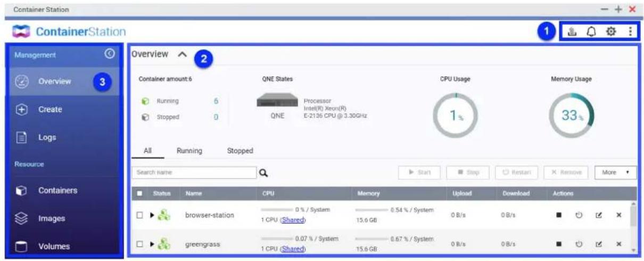Tick the select-all checkbox in table header

tap(139, 193)
